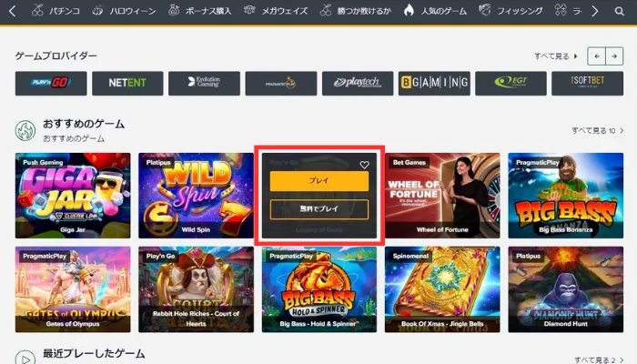
Task: Open the パチンコ category tab
Action: tap(56, 11)
